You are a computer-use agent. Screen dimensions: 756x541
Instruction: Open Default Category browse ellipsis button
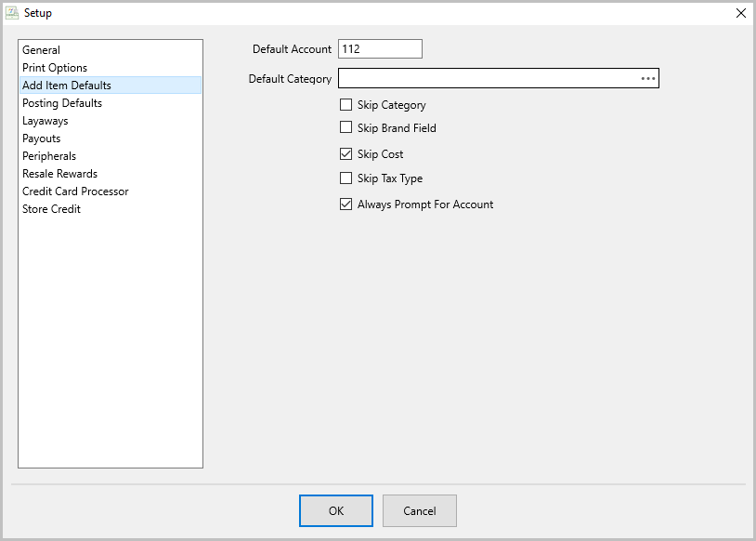648,78
